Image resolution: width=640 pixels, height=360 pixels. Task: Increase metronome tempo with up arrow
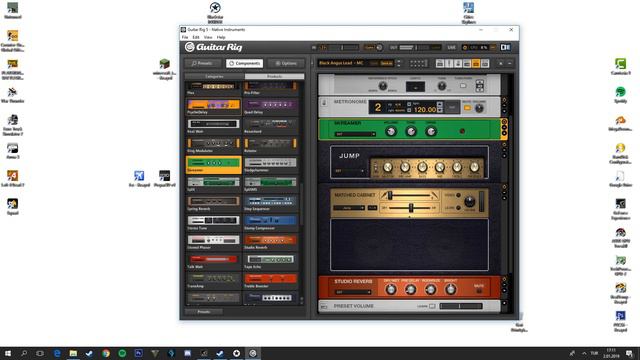click(440, 104)
